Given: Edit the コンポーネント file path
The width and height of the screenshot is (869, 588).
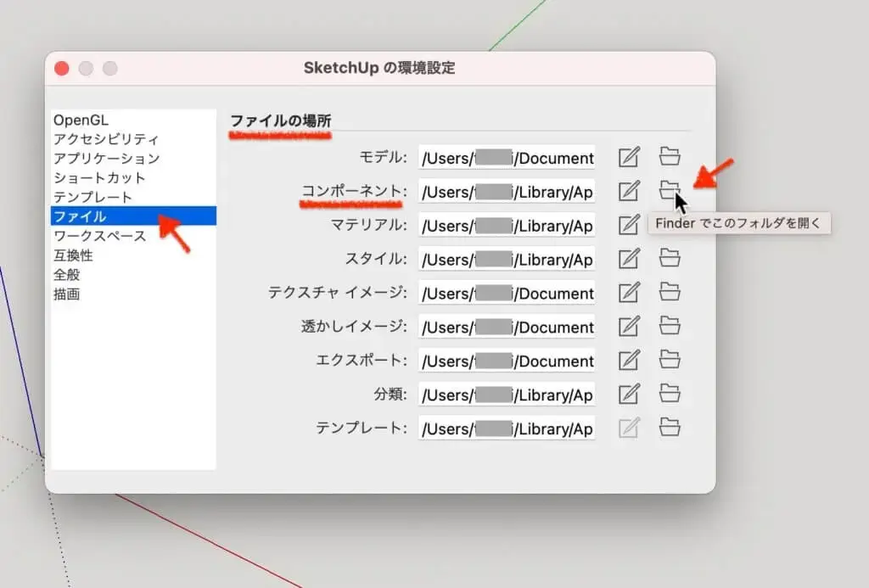Looking at the screenshot, I should [x=629, y=191].
